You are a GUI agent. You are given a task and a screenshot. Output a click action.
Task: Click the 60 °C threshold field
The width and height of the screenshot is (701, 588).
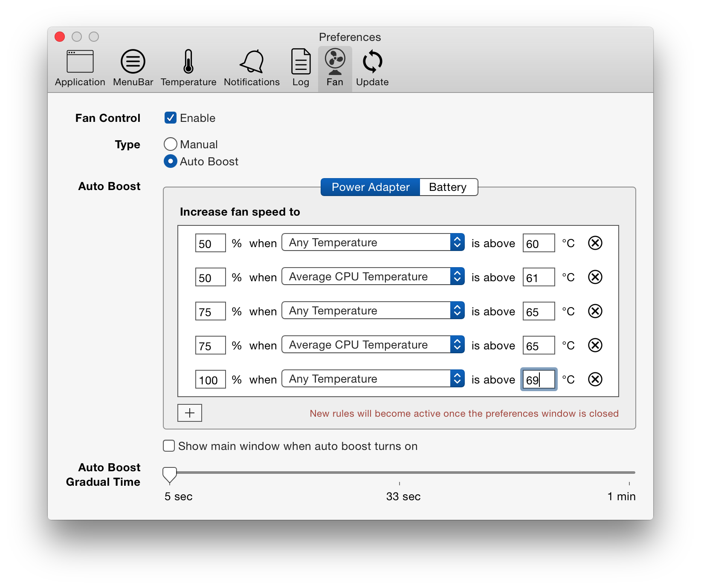point(539,243)
